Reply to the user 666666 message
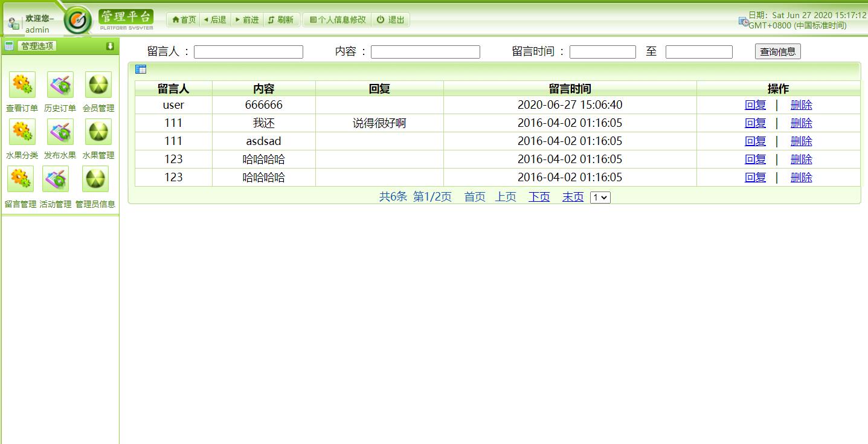 [755, 105]
